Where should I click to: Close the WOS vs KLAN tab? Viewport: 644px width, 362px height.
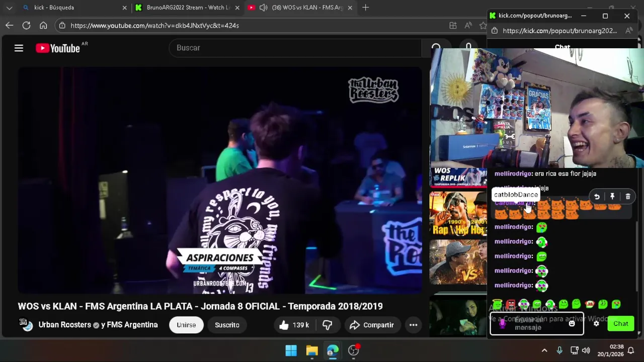tap(350, 8)
